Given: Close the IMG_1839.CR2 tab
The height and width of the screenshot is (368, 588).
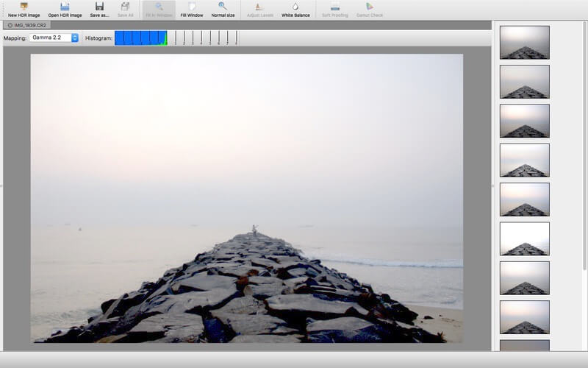Looking at the screenshot, I should pyautogui.click(x=10, y=25).
